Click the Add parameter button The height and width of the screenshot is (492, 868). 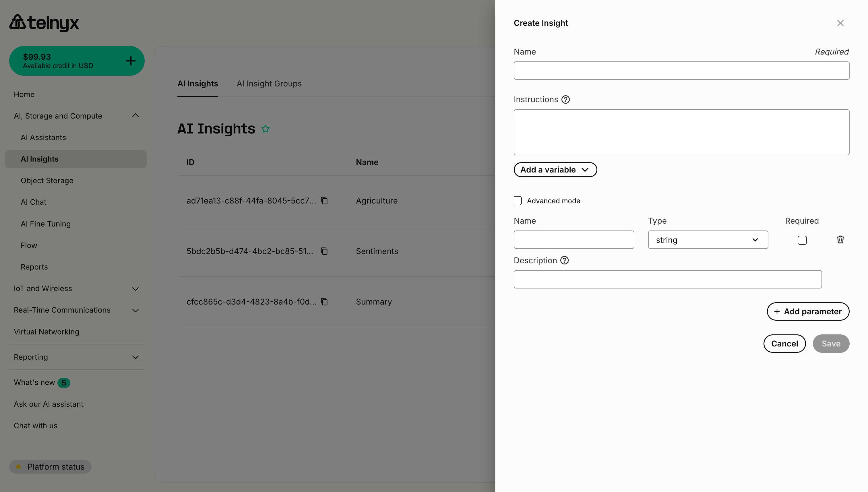coord(808,311)
